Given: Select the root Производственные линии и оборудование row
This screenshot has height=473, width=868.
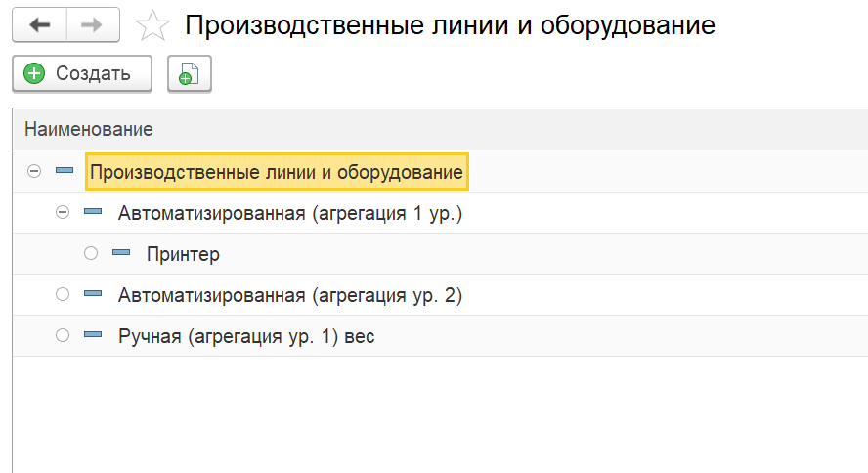Looking at the screenshot, I should pyautogui.click(x=276, y=172).
